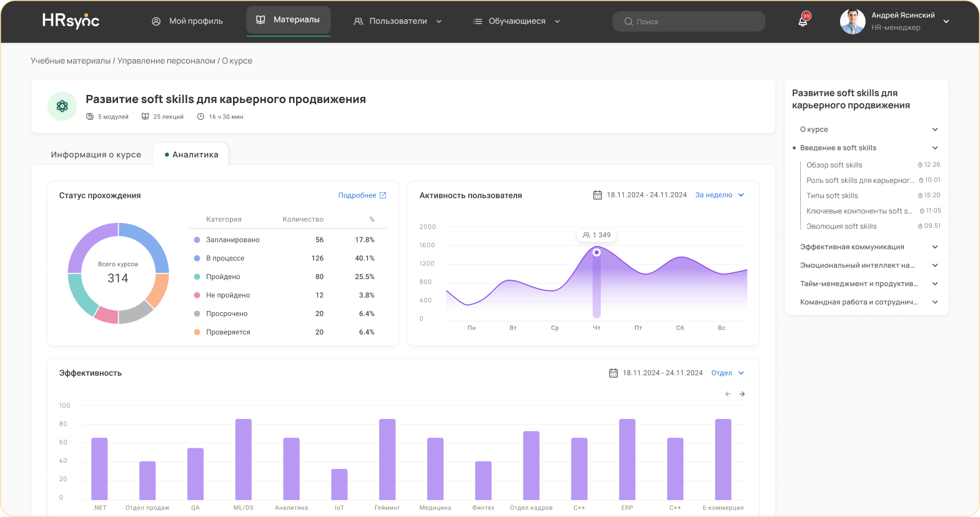The height and width of the screenshot is (517, 980).
Task: Click the Проверяется orange legend dot
Action: pos(197,332)
